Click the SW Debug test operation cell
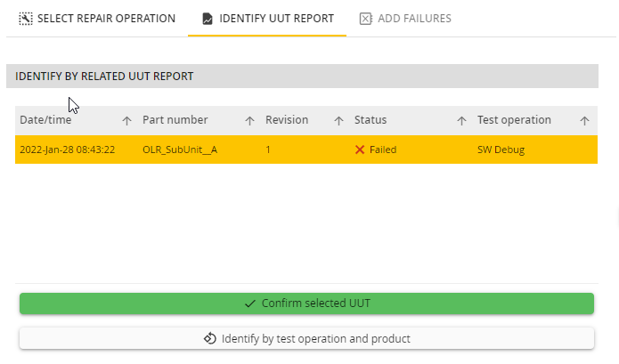Viewport: 619px width, 364px height. tap(501, 150)
